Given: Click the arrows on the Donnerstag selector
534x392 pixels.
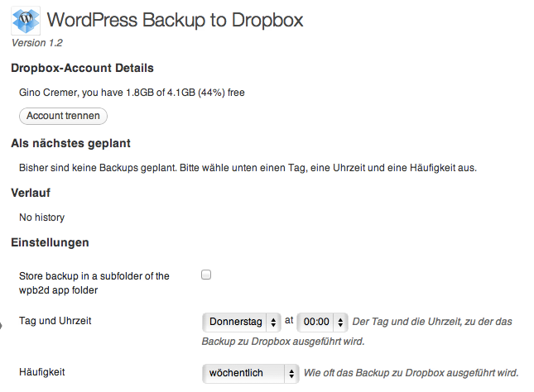Looking at the screenshot, I should (x=273, y=322).
